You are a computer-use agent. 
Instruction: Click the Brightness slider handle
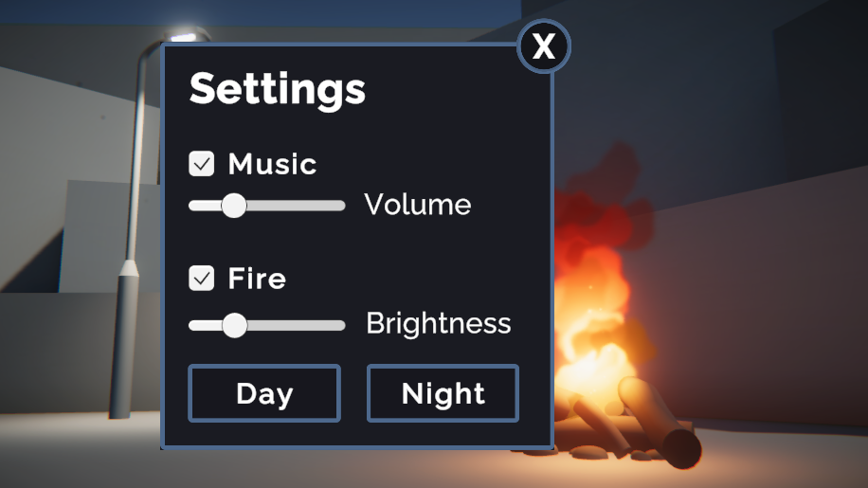[x=233, y=325]
